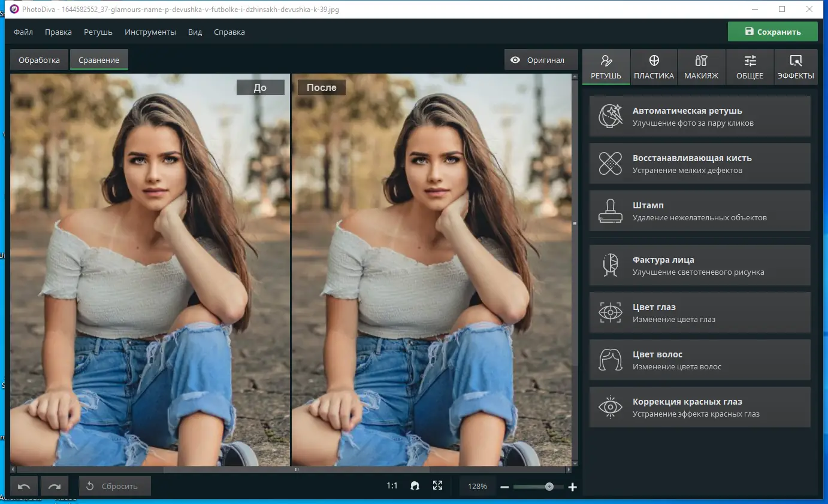Click the face zoom icon

[415, 485]
